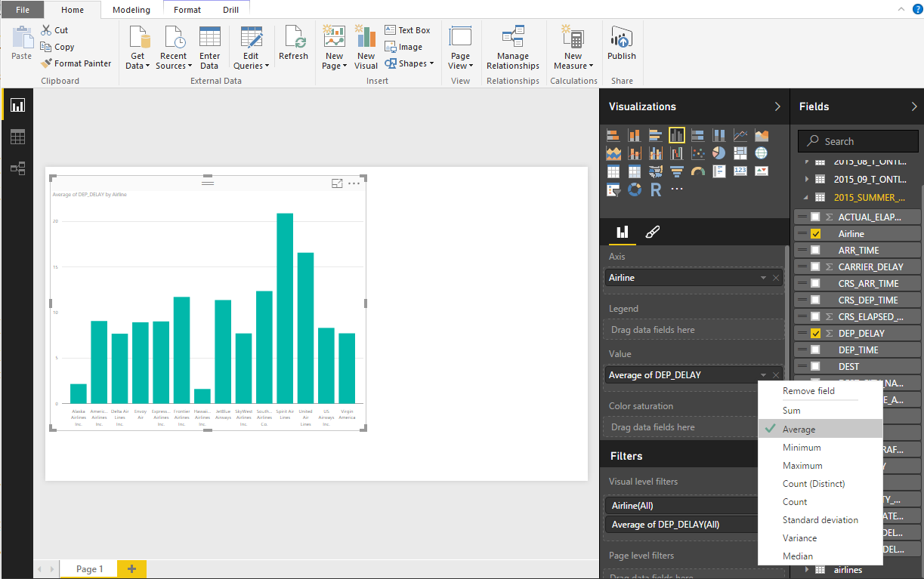924x579 pixels.
Task: Select the R script visual icon
Action: (655, 189)
